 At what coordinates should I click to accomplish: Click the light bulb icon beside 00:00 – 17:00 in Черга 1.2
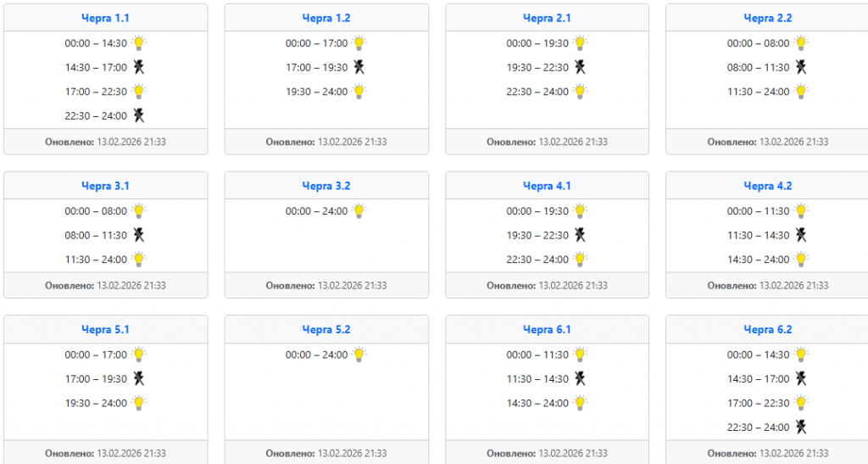[359, 43]
